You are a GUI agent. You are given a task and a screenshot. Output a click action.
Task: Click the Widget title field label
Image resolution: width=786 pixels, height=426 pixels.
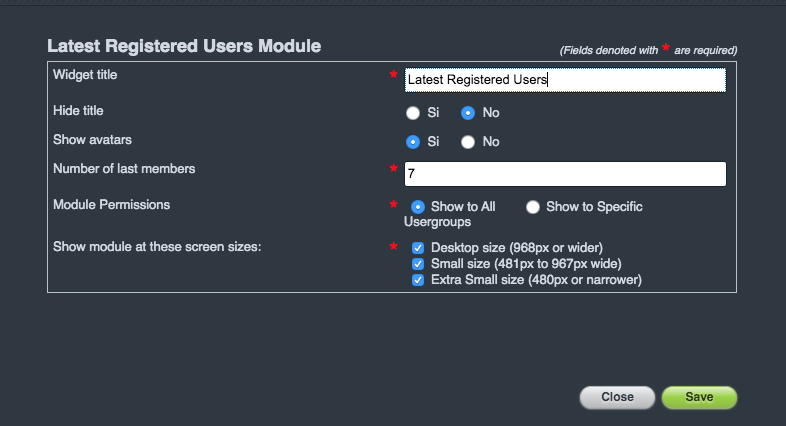[x=92, y=75]
